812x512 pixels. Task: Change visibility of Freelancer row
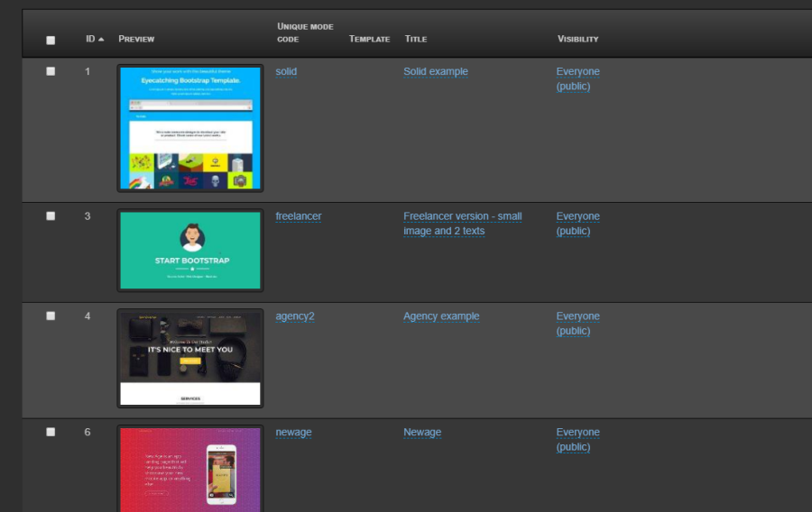pyautogui.click(x=578, y=224)
